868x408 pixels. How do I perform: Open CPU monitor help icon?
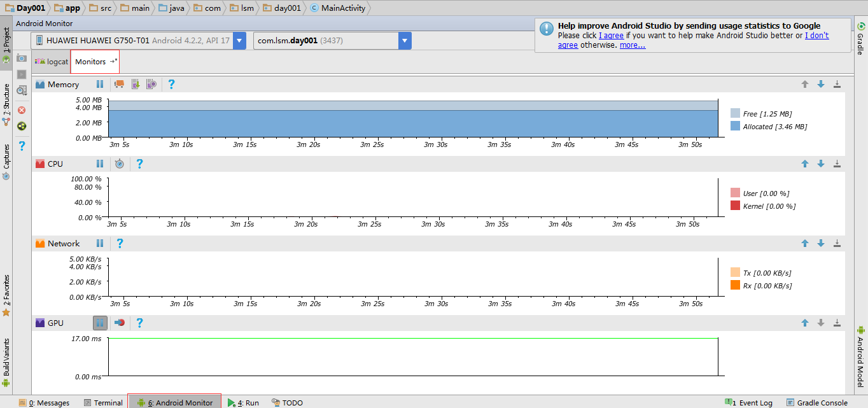coord(139,164)
